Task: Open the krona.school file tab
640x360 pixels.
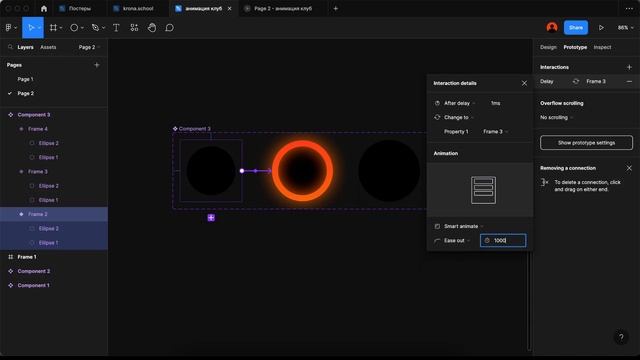Action: click(138, 9)
